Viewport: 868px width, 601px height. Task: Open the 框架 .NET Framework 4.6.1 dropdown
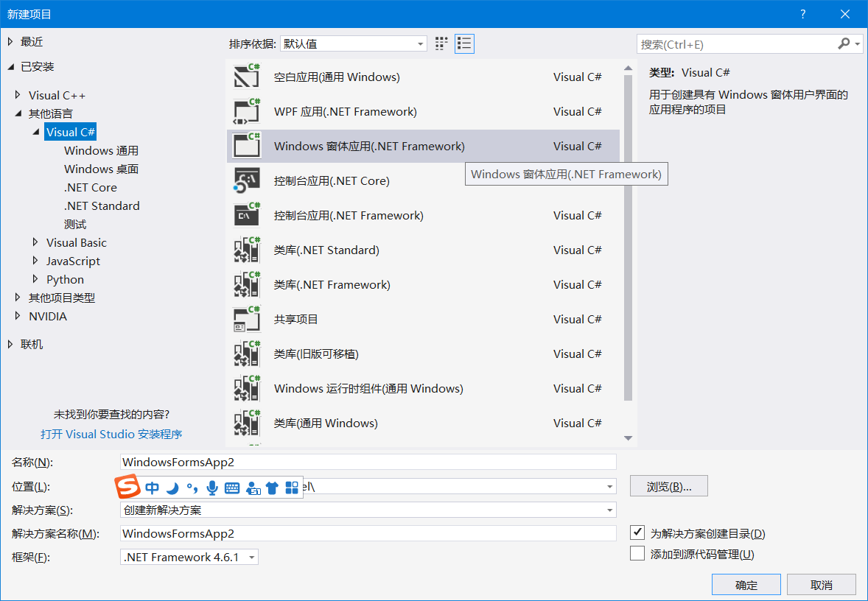189,558
